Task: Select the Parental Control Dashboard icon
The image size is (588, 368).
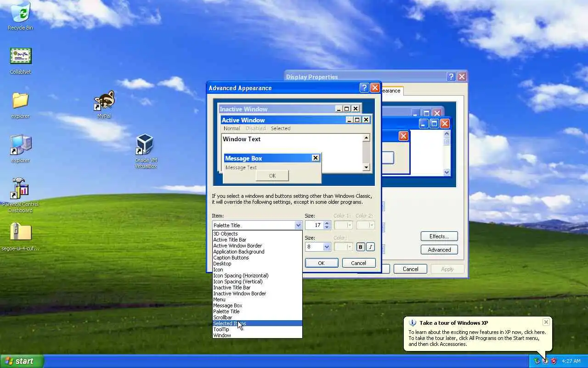Action: pos(20,195)
